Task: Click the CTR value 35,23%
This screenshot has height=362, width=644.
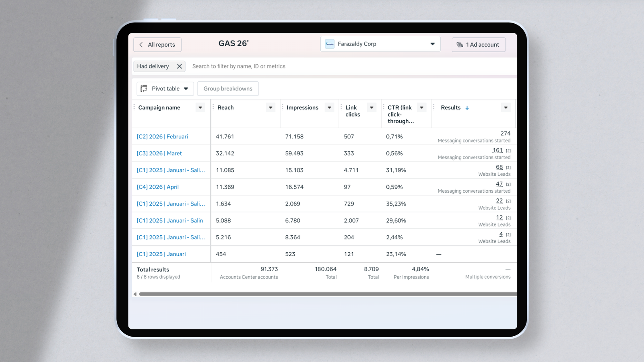Action: [x=396, y=204]
